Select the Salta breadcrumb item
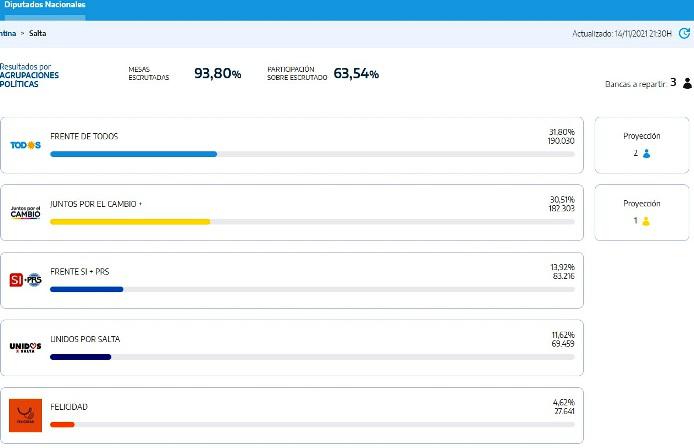Screen dimensions: 694x448 click(38, 33)
